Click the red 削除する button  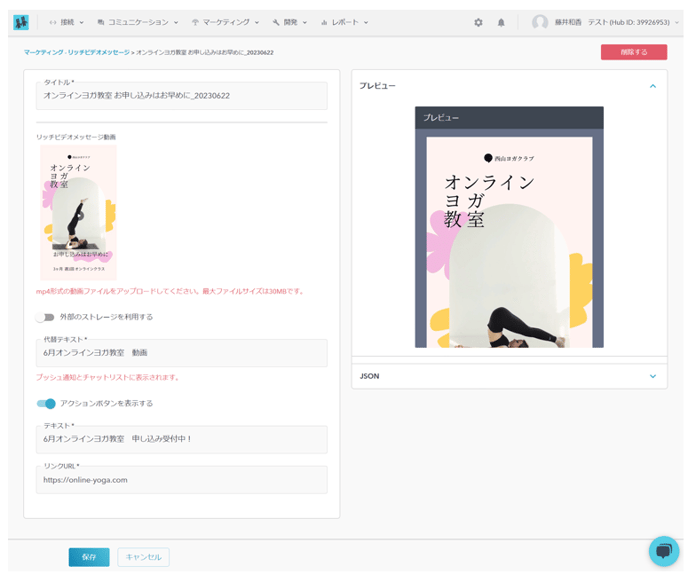coord(634,52)
